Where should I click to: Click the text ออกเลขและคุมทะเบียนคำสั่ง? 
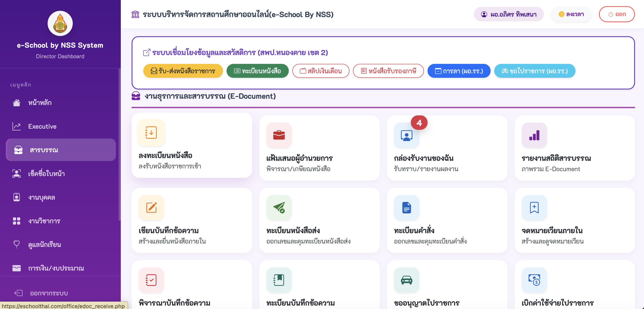point(430,241)
